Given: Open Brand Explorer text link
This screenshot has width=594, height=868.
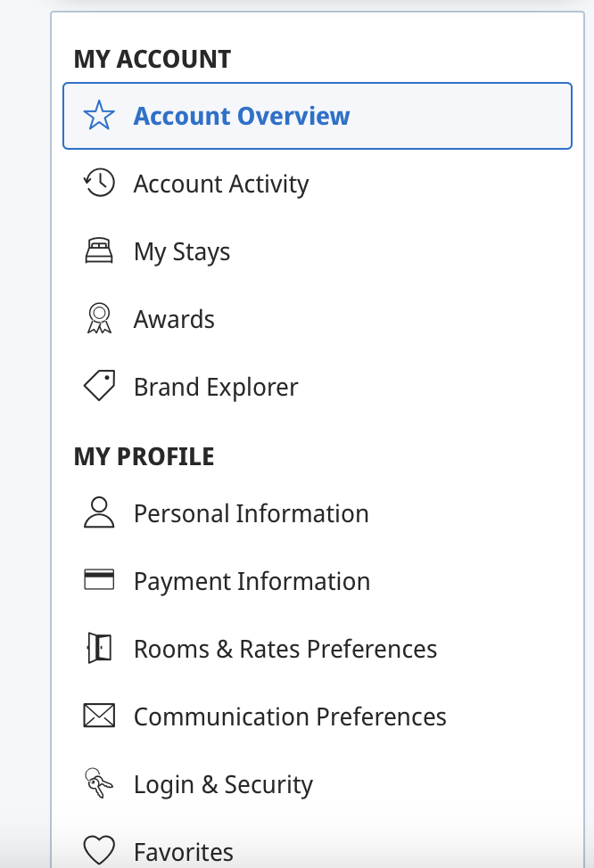Looking at the screenshot, I should (x=216, y=387).
